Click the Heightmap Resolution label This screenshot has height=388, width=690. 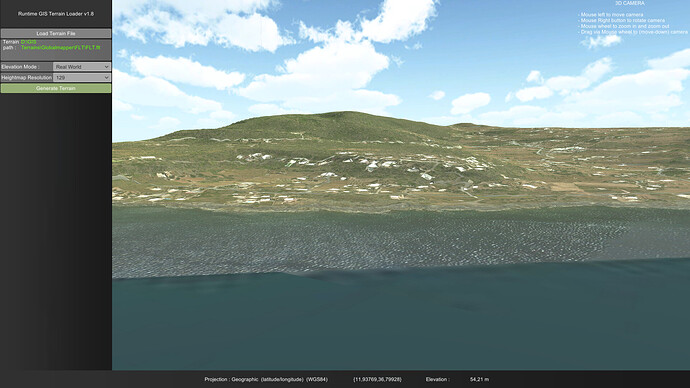tap(27, 77)
